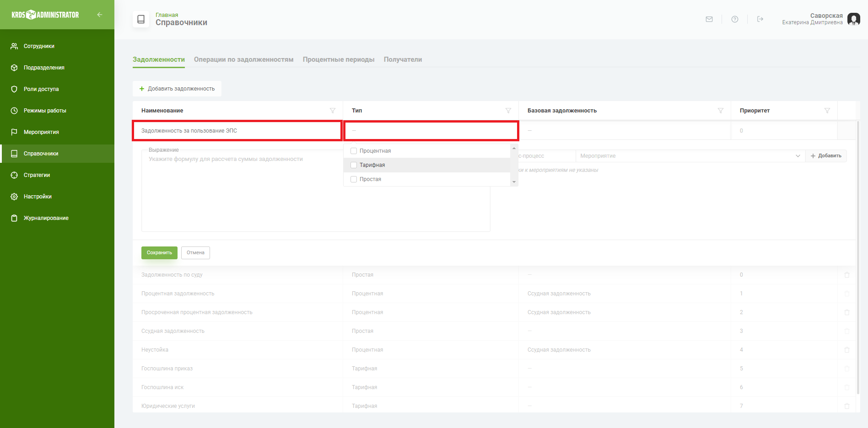Open the help question mark icon
Image resolution: width=868 pixels, height=428 pixels.
tap(735, 19)
